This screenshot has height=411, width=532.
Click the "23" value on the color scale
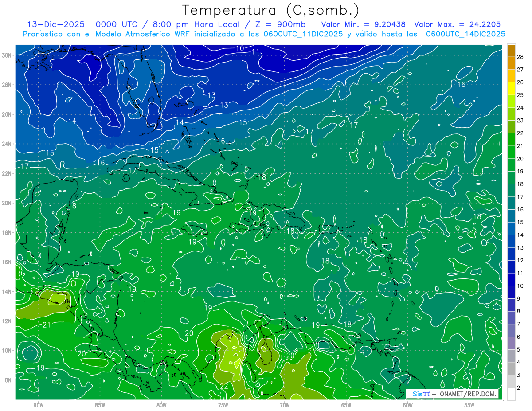click(520, 120)
